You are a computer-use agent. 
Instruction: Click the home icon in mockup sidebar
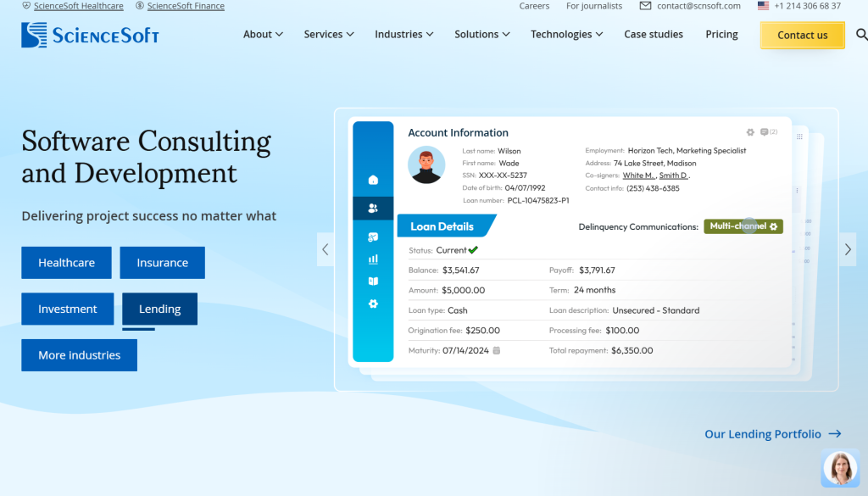pos(373,180)
